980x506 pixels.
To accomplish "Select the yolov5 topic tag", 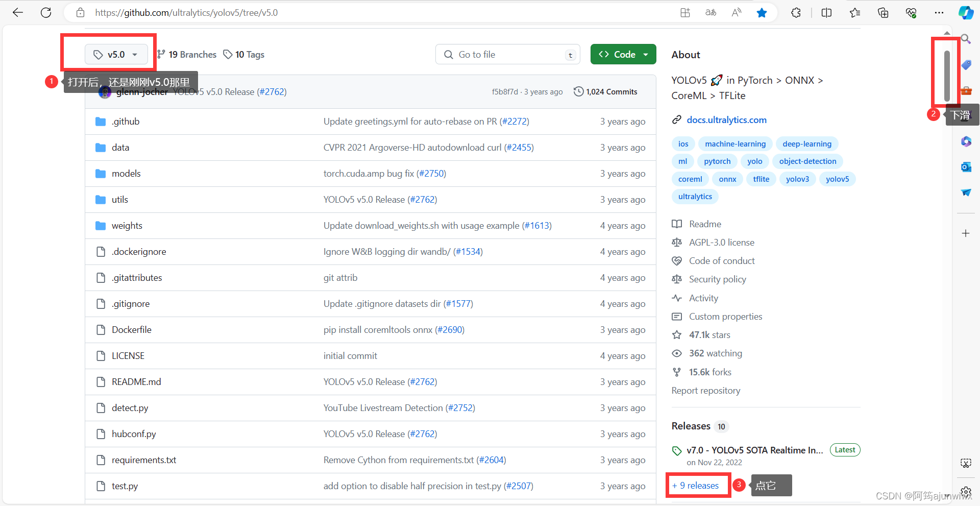I will point(837,179).
